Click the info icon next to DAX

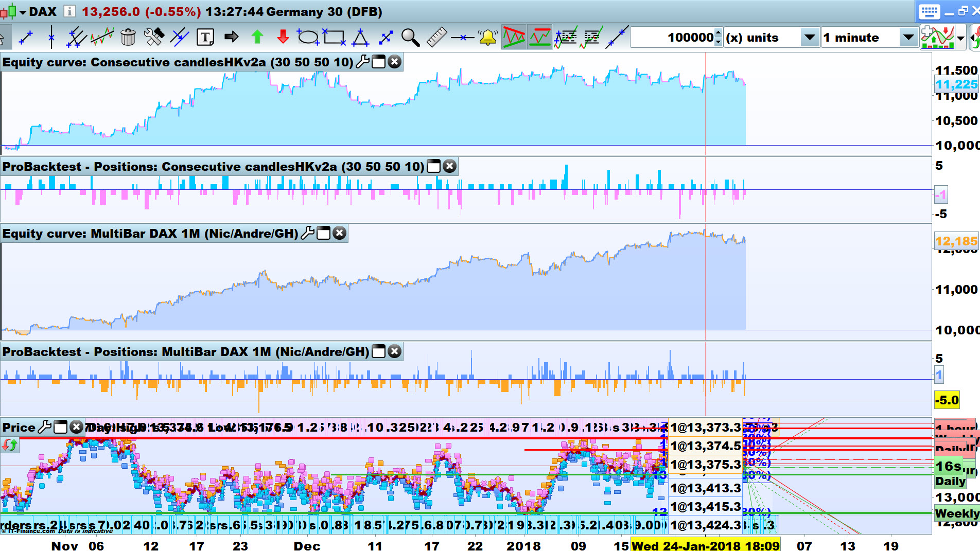[x=69, y=11]
